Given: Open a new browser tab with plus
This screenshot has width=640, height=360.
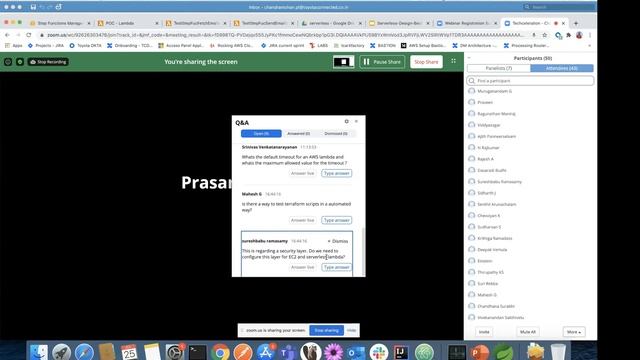Looking at the screenshot, I should tap(576, 23).
